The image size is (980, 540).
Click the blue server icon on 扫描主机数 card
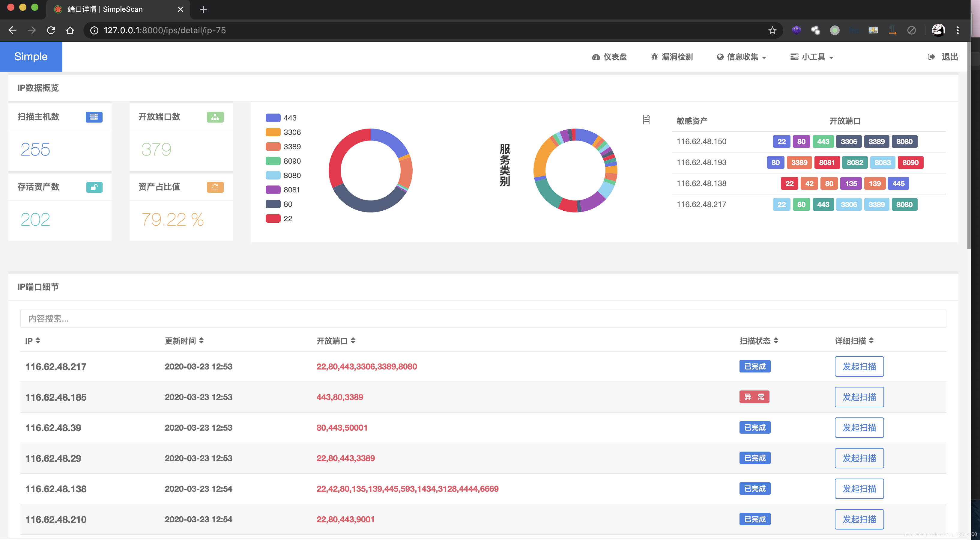pos(94,117)
